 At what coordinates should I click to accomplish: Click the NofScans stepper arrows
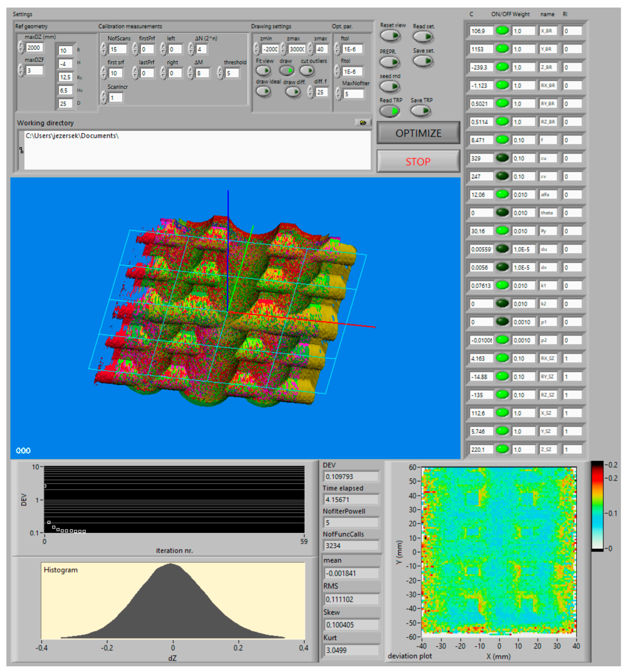pos(104,49)
